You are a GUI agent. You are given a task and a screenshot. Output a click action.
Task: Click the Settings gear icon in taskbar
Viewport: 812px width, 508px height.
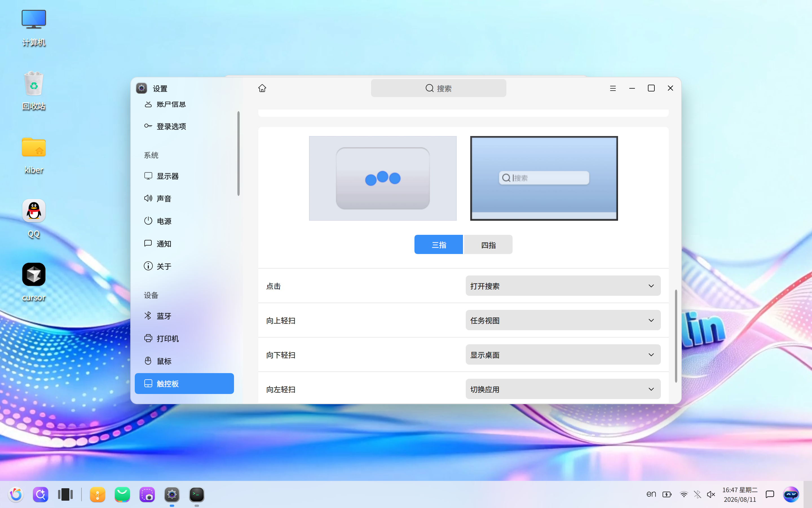(172, 494)
